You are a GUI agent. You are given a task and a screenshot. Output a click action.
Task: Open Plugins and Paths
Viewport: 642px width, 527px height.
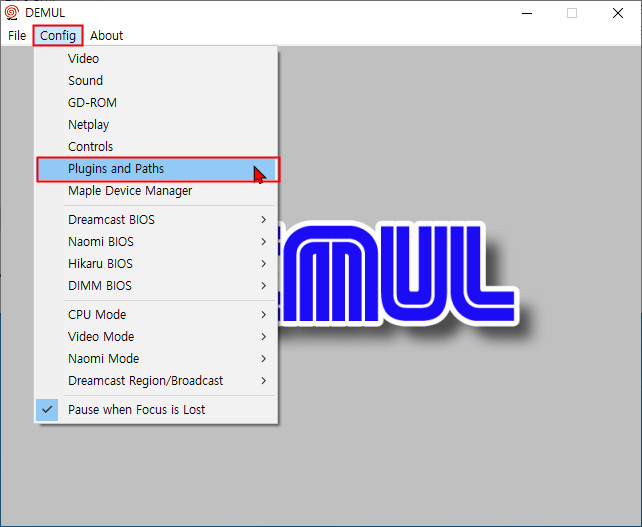click(158, 169)
